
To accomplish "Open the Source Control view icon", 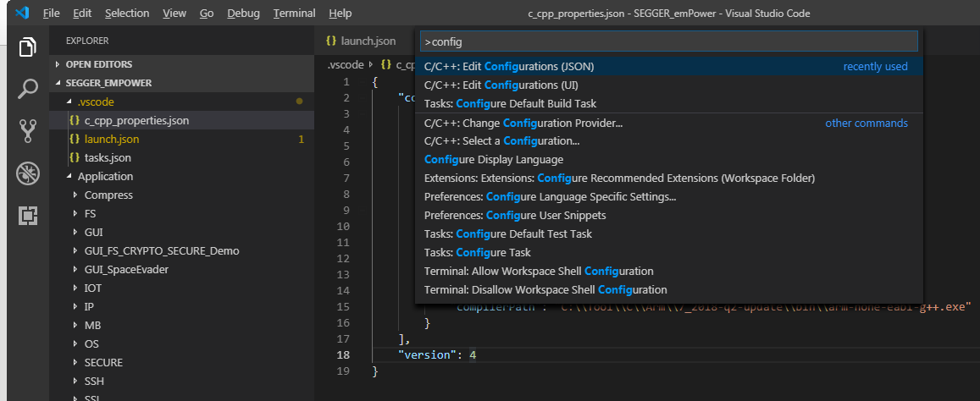I will [x=27, y=130].
